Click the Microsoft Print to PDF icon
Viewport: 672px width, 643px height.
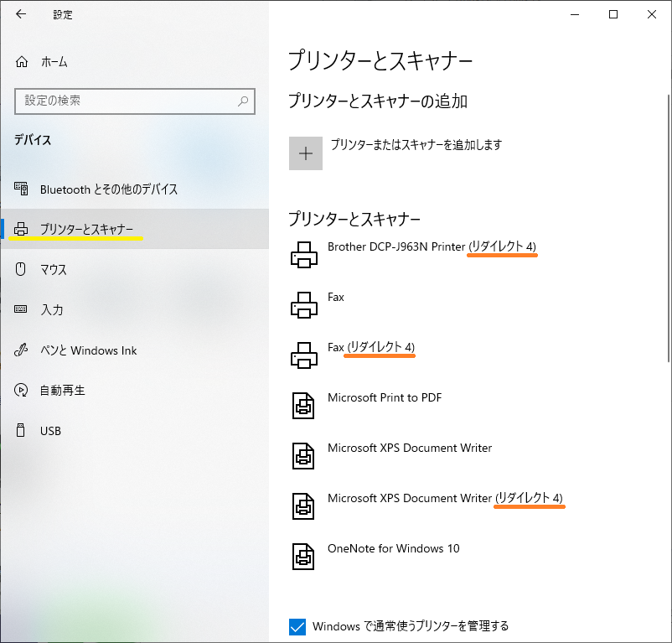coord(304,405)
